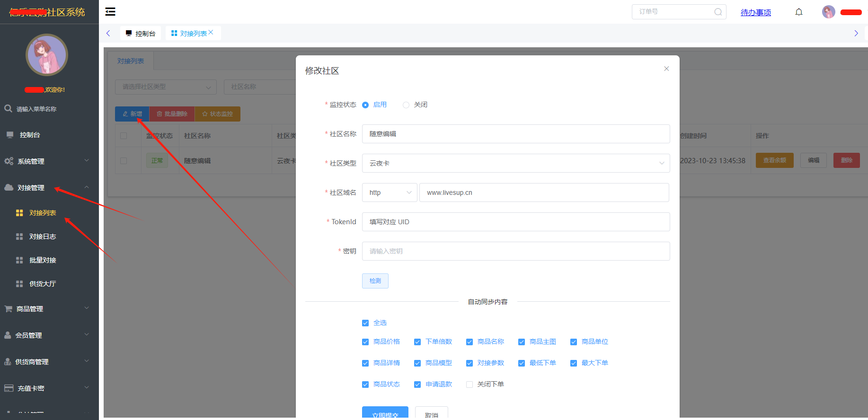
Task: Click the 待办事项 link
Action: point(755,12)
